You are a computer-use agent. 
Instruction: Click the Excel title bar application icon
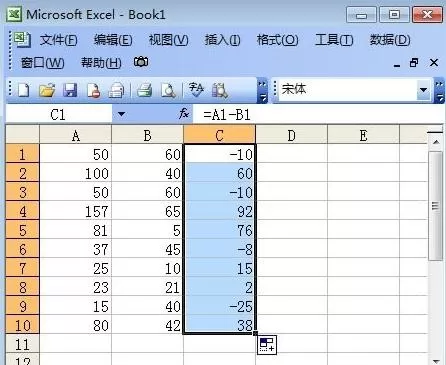pos(14,14)
